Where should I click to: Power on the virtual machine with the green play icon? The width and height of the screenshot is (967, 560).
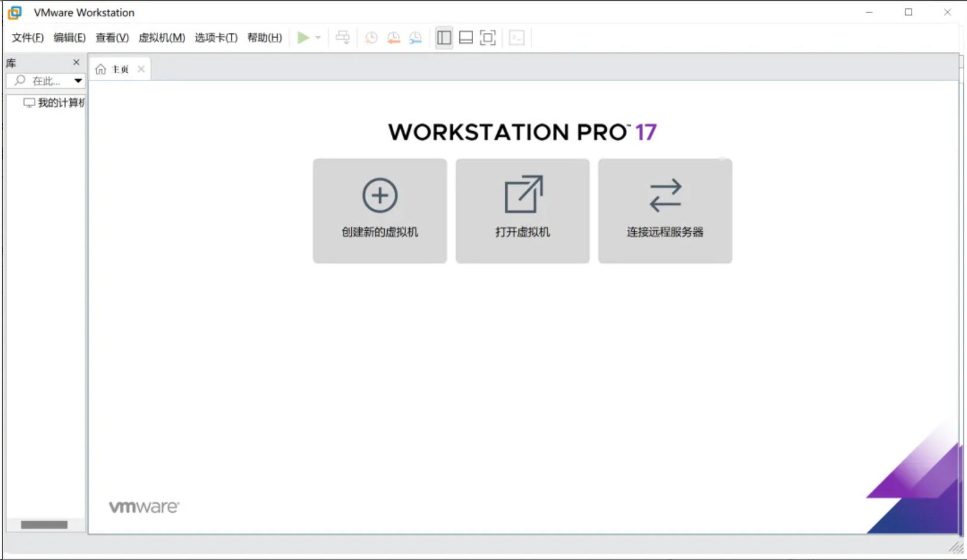click(x=302, y=37)
